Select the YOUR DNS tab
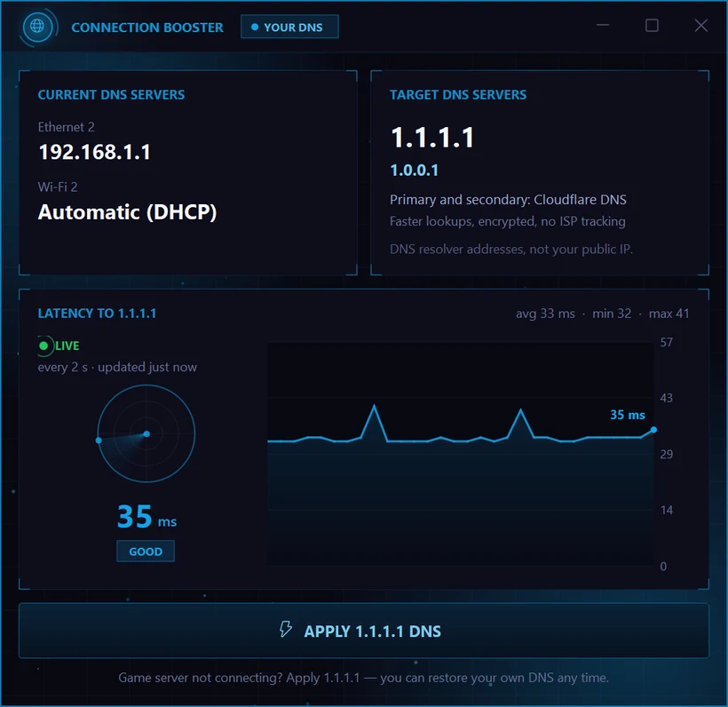728x707 pixels. (x=289, y=27)
